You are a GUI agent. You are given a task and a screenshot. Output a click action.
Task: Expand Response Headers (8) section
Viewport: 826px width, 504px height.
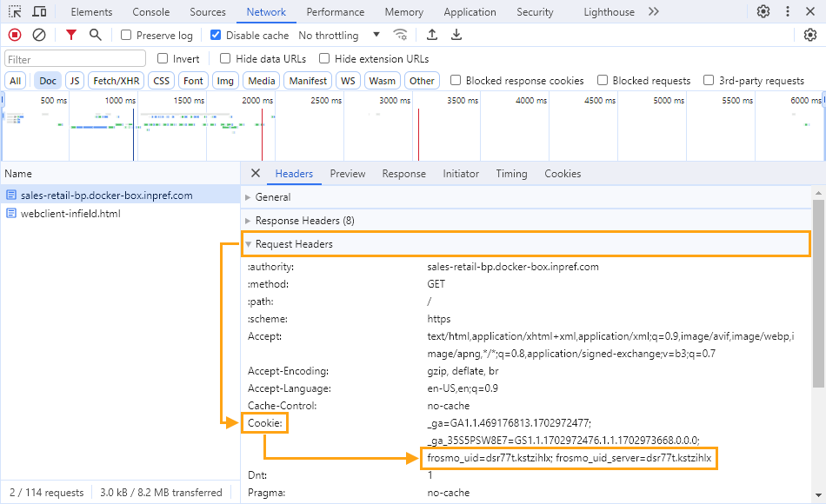point(304,221)
